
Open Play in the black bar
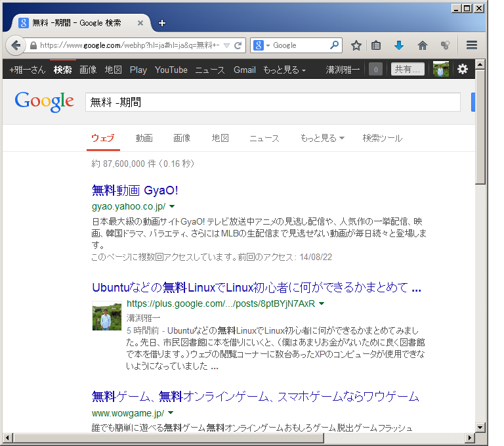(x=138, y=70)
